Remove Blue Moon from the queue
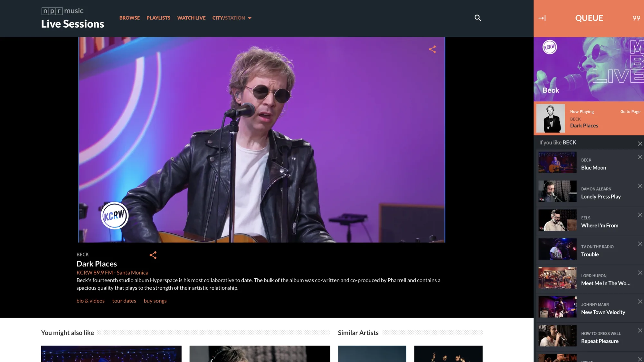 (x=640, y=157)
